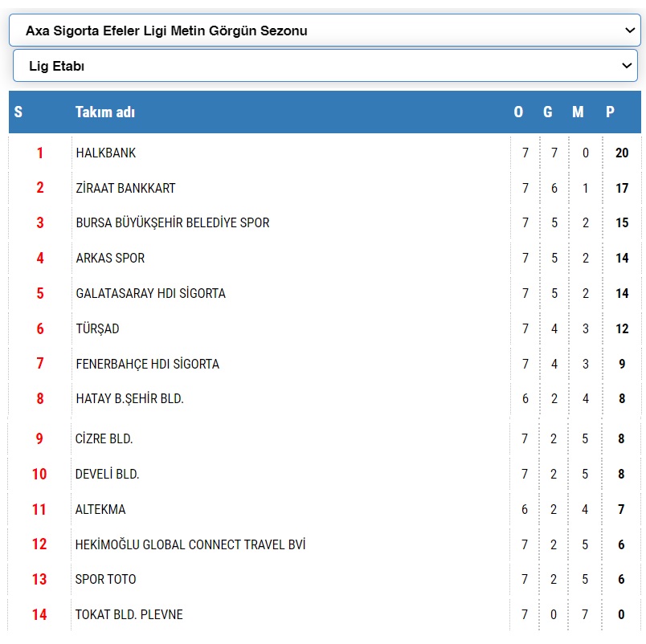This screenshot has width=646, height=644.
Task: Select SPOR TOTO team name
Action: pyautogui.click(x=106, y=580)
